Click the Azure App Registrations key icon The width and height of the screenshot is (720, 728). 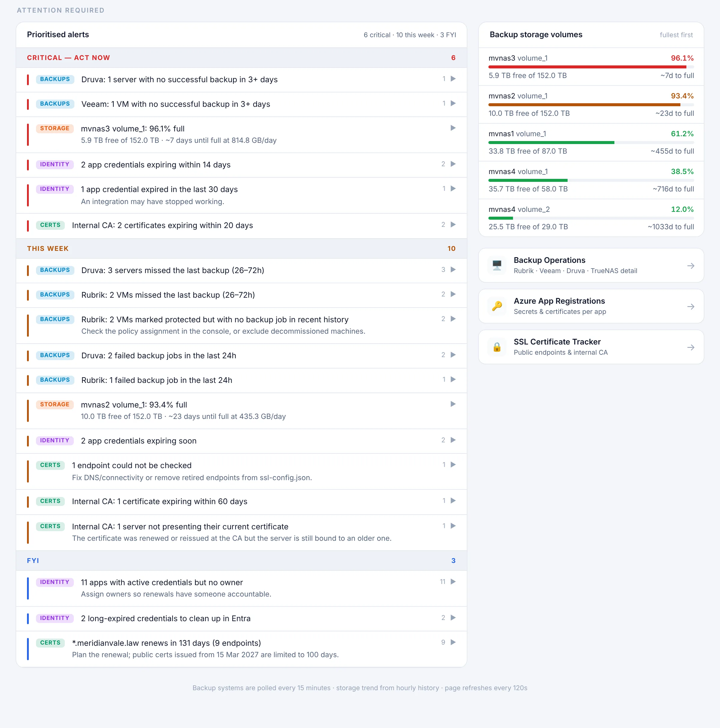pyautogui.click(x=496, y=306)
